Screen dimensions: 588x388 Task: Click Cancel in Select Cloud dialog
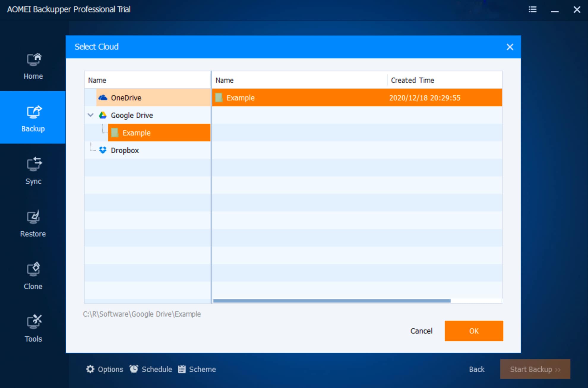[x=421, y=331]
